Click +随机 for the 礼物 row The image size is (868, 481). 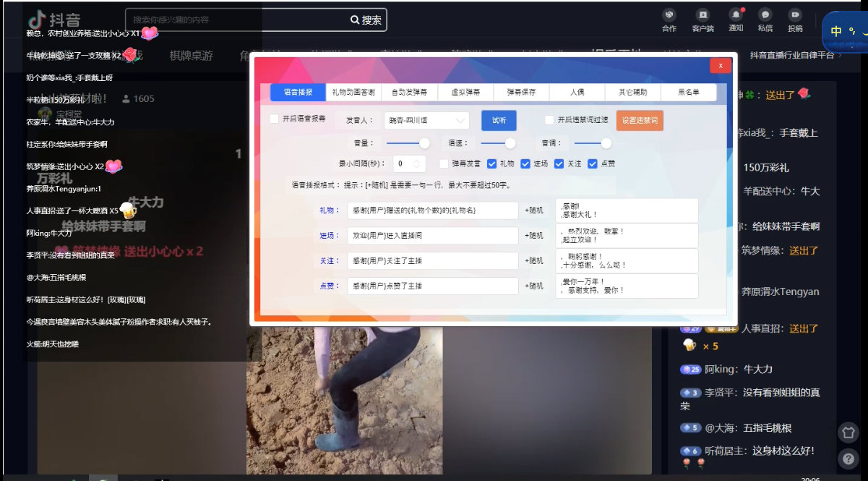pos(533,210)
